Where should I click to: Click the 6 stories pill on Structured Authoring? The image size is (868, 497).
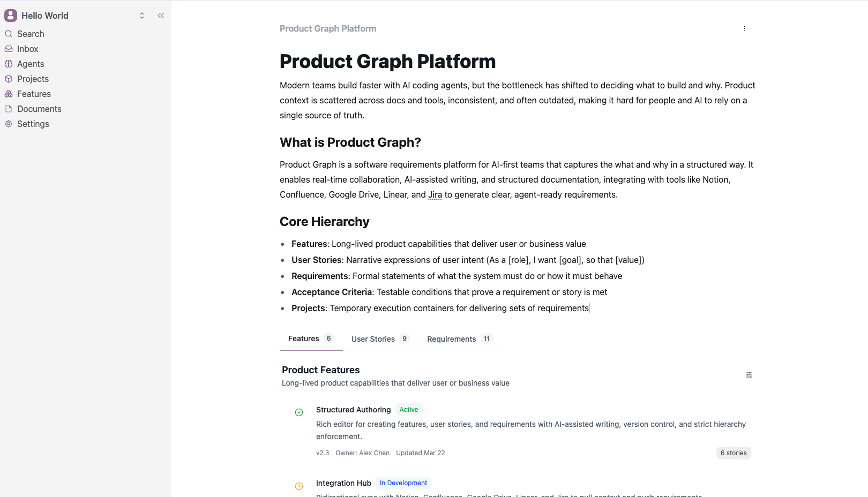tap(733, 453)
